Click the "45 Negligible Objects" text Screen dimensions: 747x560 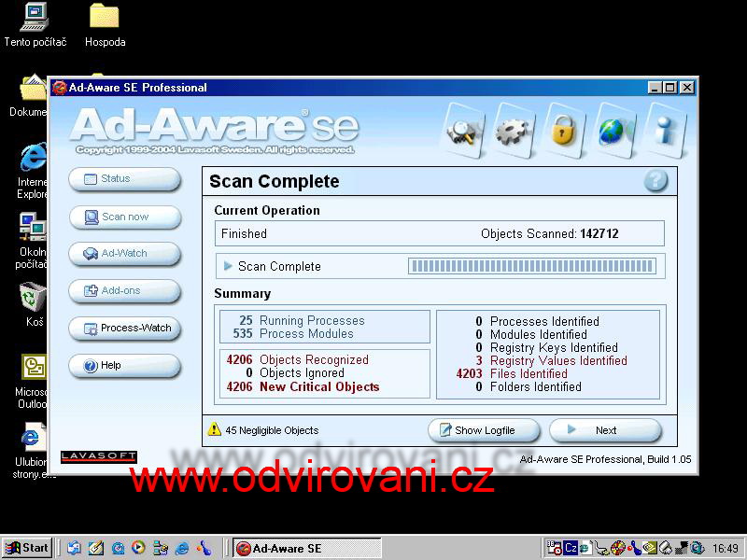(x=272, y=430)
